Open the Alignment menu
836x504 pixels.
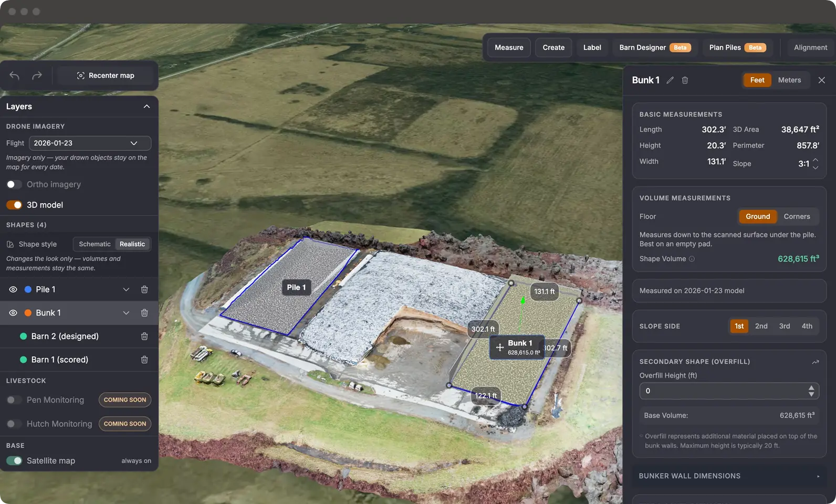[810, 47]
